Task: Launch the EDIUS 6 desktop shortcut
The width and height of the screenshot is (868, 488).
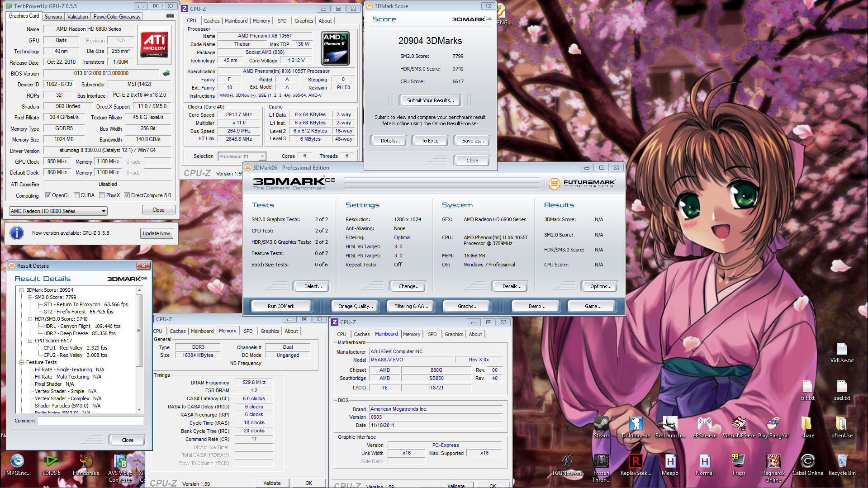Action: (x=51, y=465)
